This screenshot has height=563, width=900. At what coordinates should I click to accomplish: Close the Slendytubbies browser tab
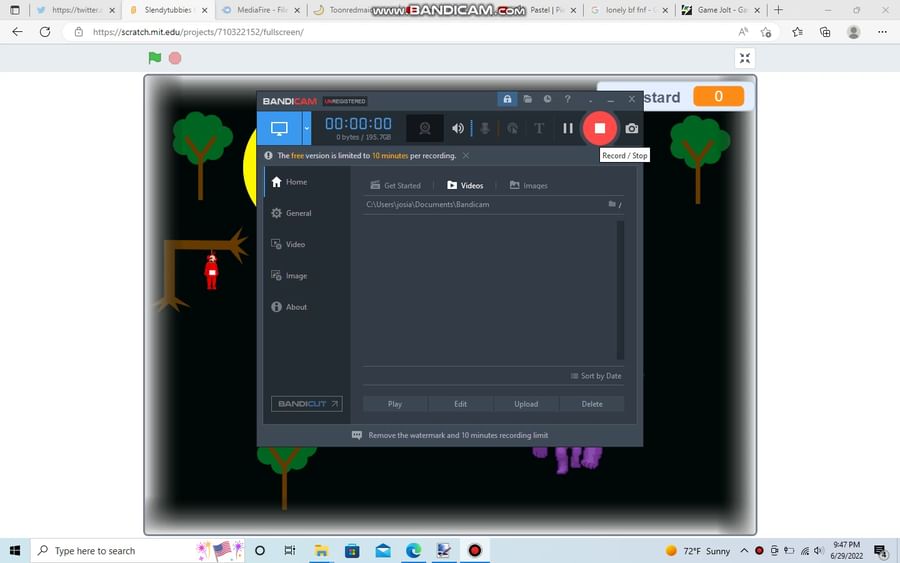coord(204,10)
